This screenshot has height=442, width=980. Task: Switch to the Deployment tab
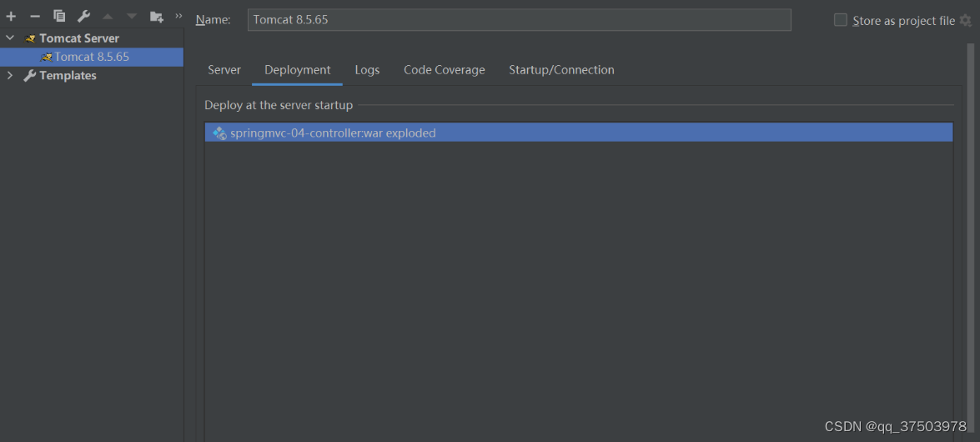tap(298, 70)
